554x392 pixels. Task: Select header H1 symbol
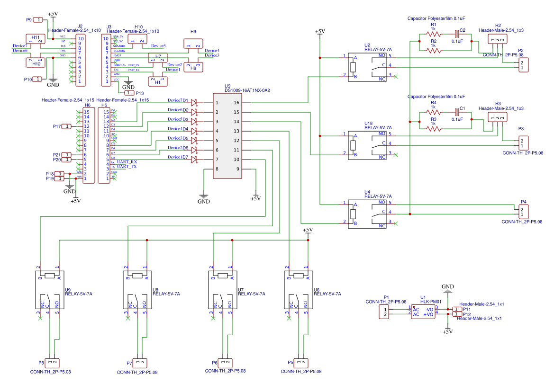click(158, 81)
